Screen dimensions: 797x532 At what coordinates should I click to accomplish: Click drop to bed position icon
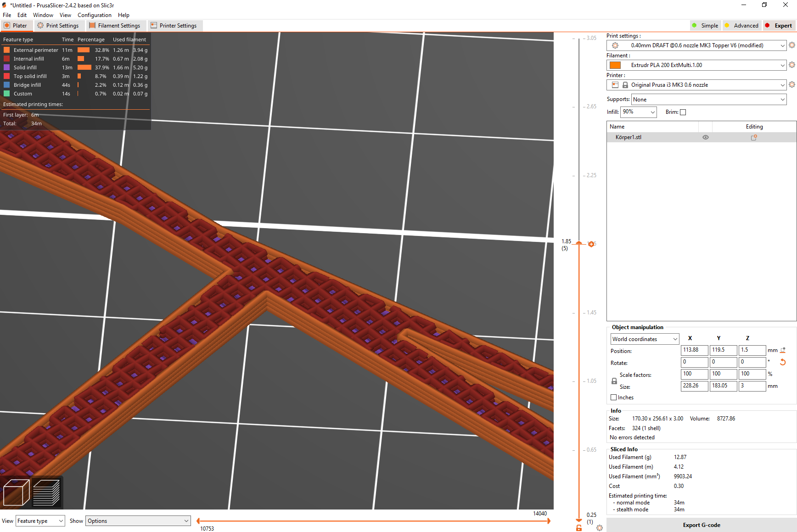click(783, 350)
